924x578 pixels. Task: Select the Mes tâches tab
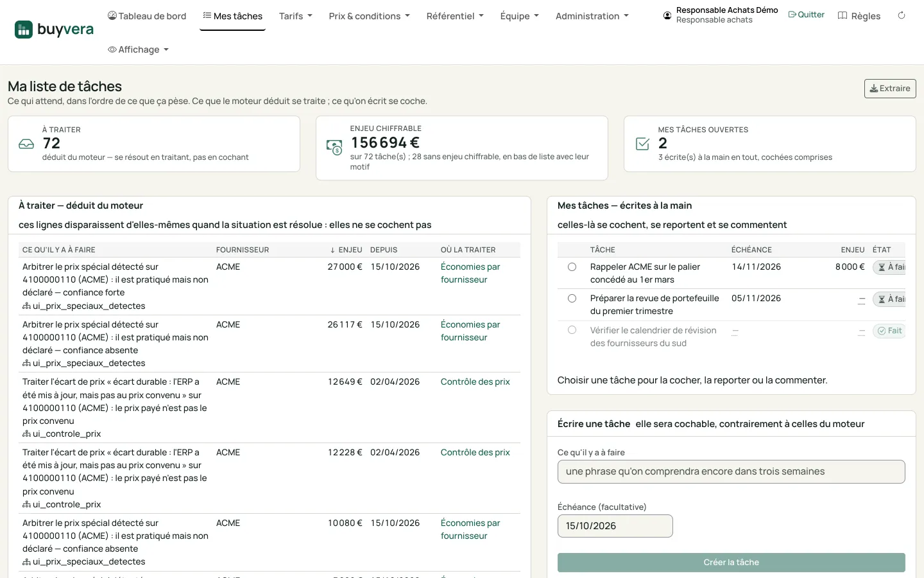(x=232, y=16)
